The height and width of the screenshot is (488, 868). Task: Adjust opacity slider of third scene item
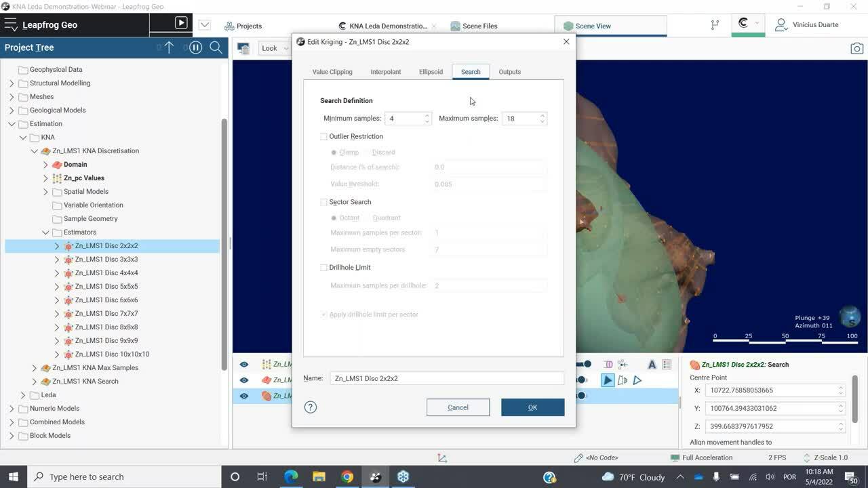(x=582, y=396)
